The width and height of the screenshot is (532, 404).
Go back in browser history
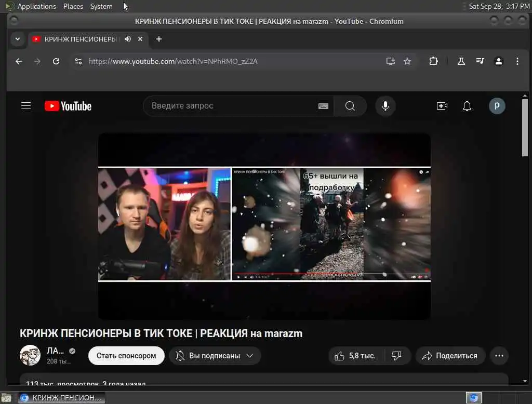tap(19, 61)
